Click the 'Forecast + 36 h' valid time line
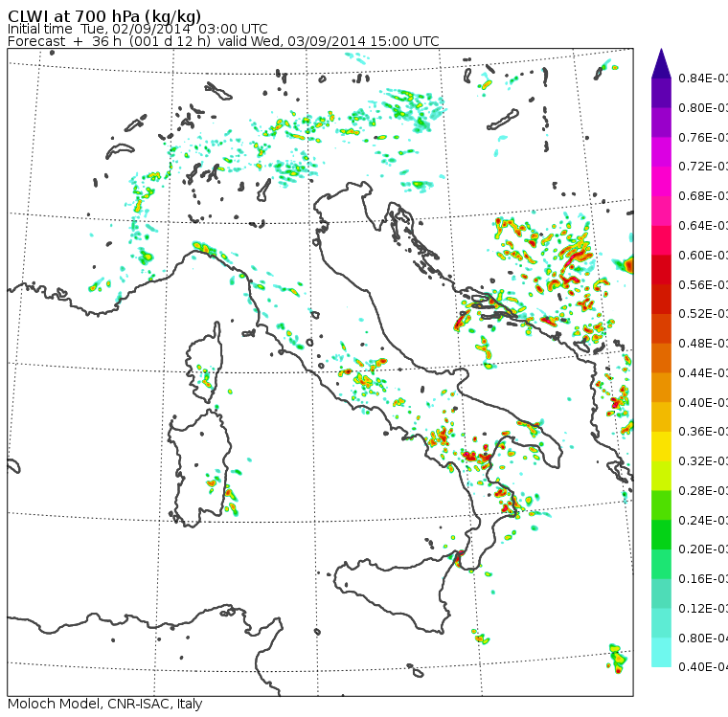Screen dimensions: 728x717 tap(223, 41)
